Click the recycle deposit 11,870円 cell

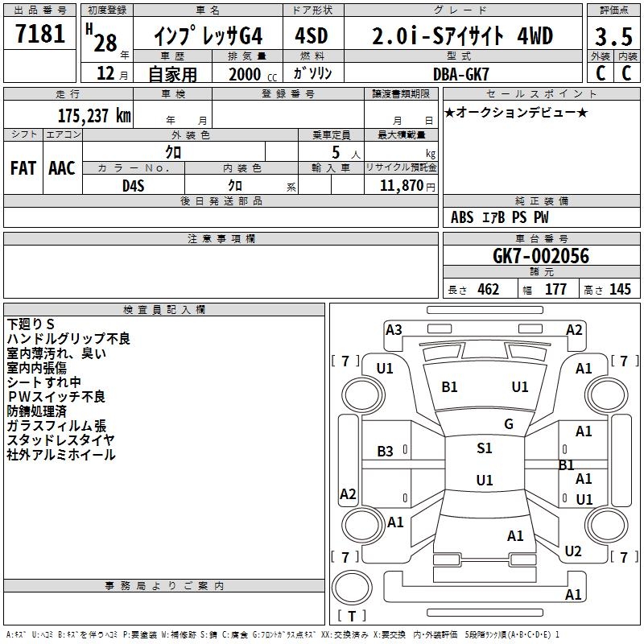coord(401,185)
